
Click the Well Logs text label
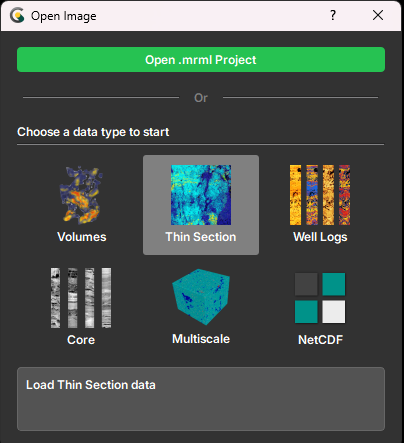point(320,237)
